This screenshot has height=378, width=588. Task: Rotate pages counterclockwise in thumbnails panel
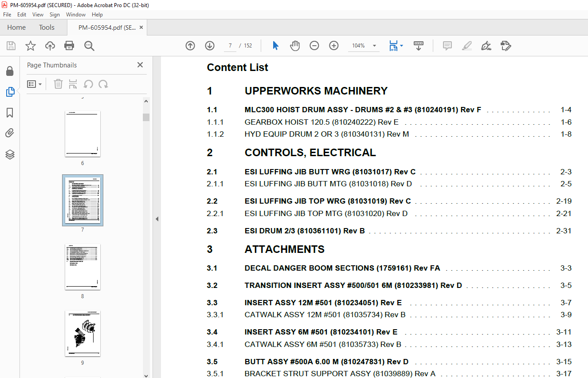[x=88, y=84]
